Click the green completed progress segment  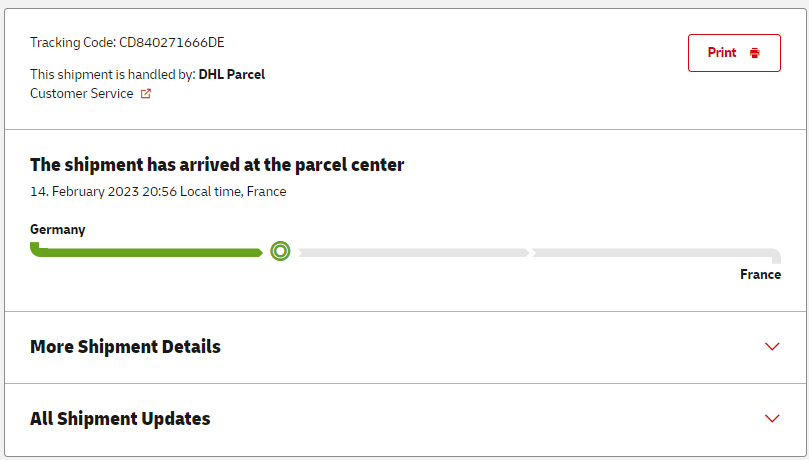[x=150, y=252]
